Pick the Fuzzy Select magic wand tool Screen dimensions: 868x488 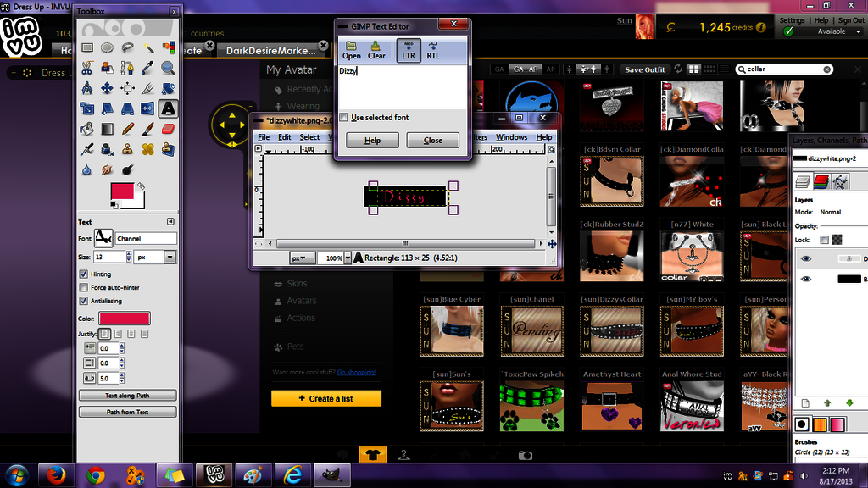(x=147, y=47)
